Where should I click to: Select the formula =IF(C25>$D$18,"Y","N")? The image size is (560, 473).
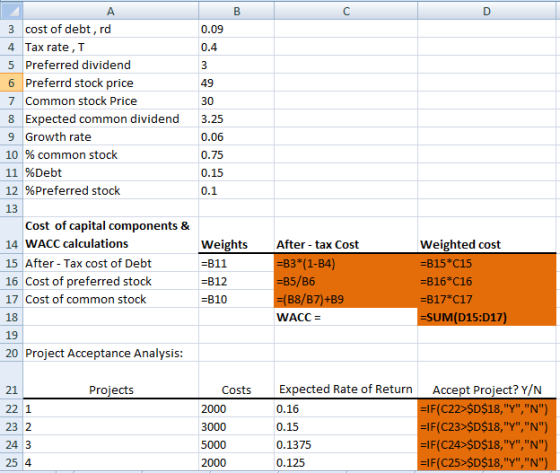[487, 462]
